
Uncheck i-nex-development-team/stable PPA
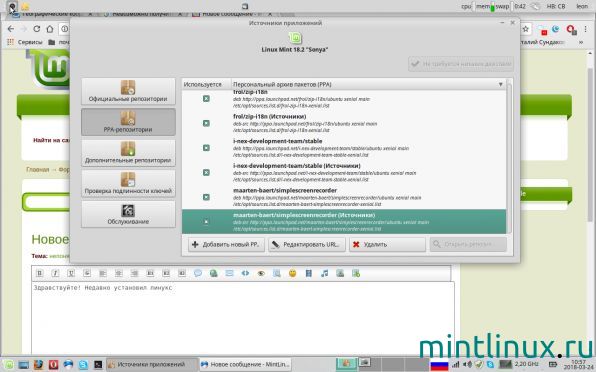206,148
